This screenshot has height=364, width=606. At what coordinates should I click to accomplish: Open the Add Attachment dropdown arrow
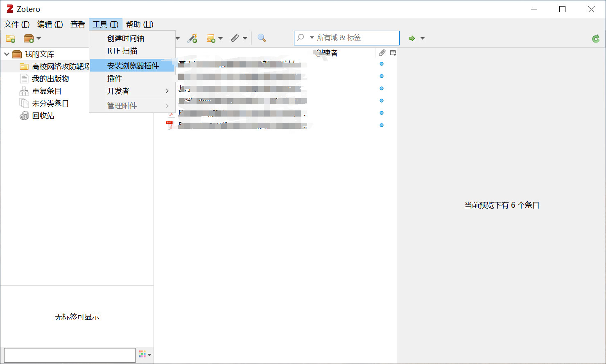[245, 38]
